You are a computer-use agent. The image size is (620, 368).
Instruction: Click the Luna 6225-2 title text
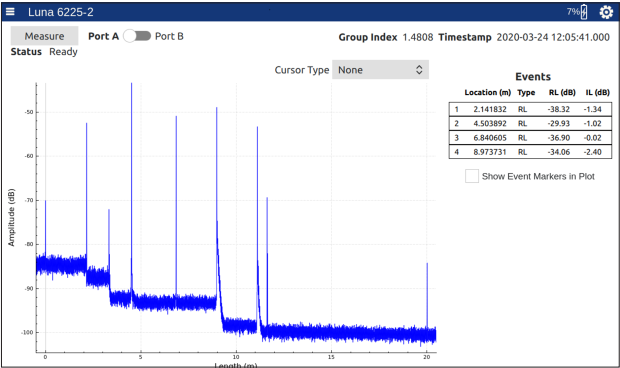coord(60,12)
